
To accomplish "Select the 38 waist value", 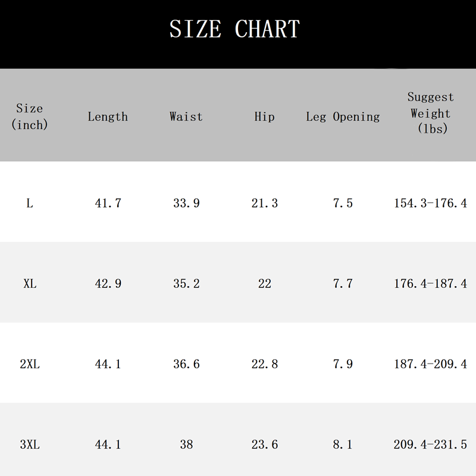I will coord(186,444).
